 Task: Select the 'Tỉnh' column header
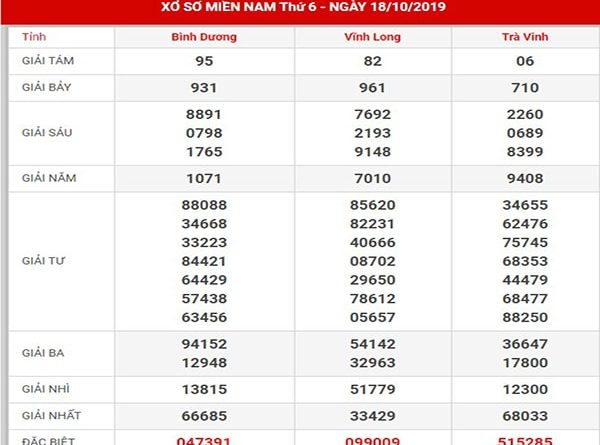pos(34,37)
